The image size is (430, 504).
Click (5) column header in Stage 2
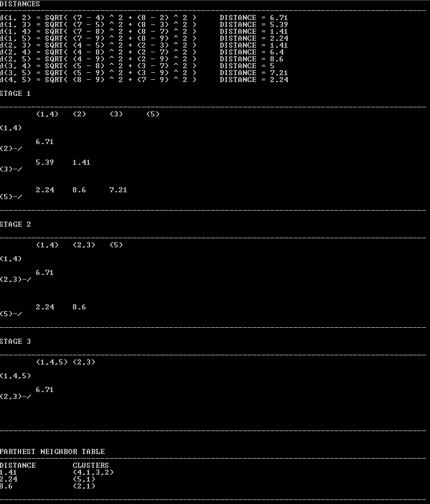116,245
